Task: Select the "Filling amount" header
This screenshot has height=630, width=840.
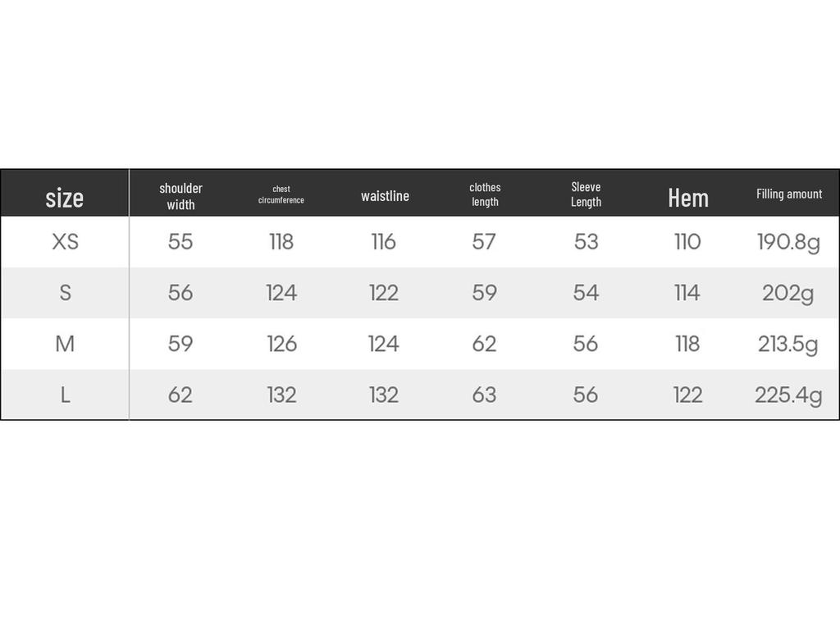Action: [x=788, y=194]
